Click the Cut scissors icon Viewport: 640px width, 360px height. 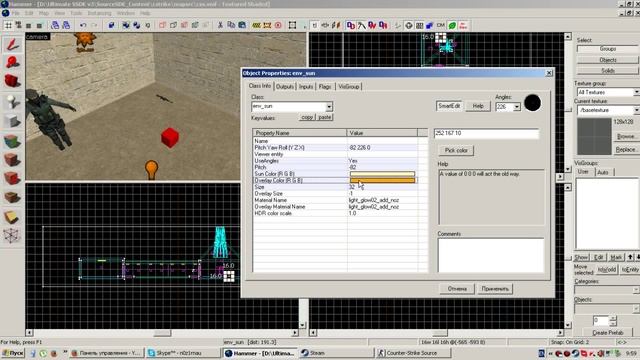(220, 25)
